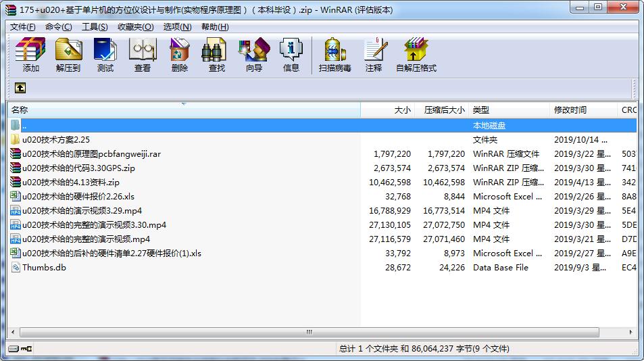The height and width of the screenshot is (361, 644).
Task: Click packed size 24,226
Action: [x=452, y=267]
